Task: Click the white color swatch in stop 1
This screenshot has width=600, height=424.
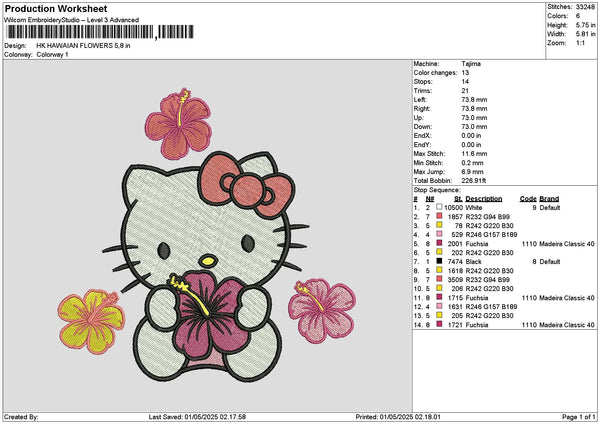Action: coord(439,207)
